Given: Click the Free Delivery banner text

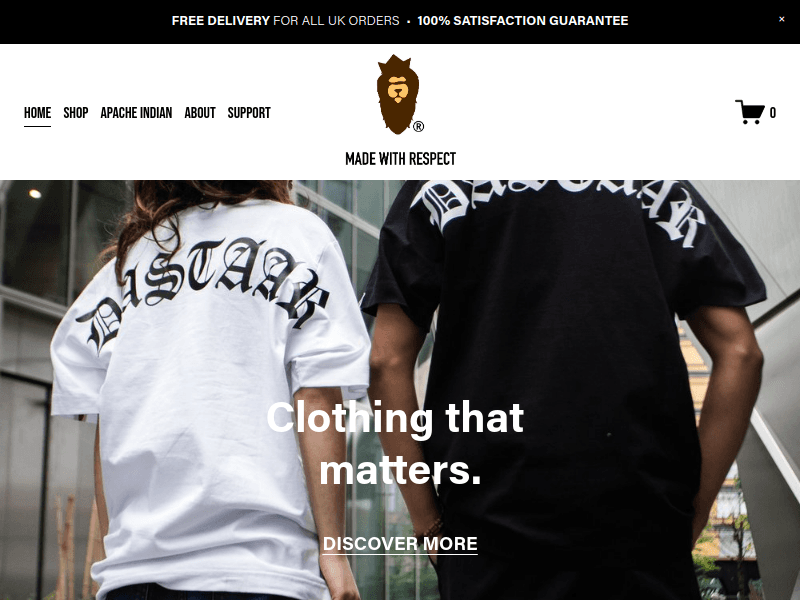Looking at the screenshot, I should click(x=285, y=21).
